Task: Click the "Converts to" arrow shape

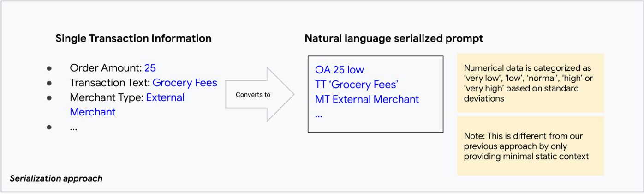Action: point(258,95)
